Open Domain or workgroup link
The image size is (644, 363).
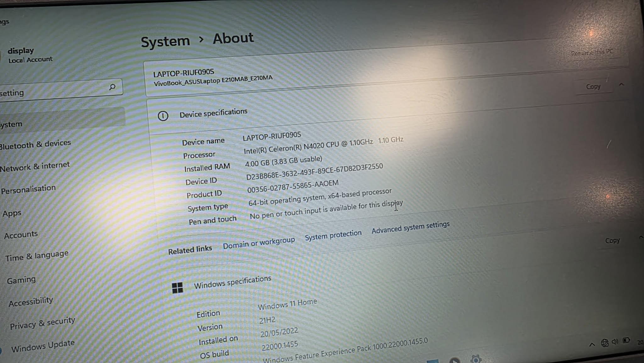click(x=259, y=243)
